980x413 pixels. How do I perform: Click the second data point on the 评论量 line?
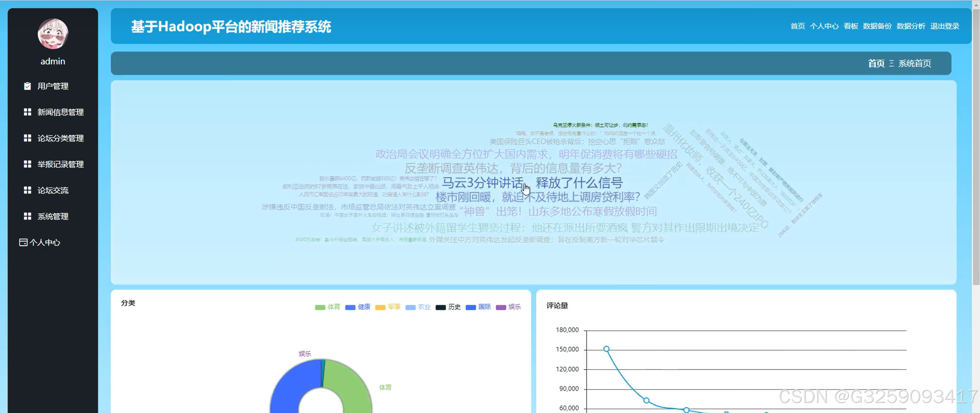646,400
